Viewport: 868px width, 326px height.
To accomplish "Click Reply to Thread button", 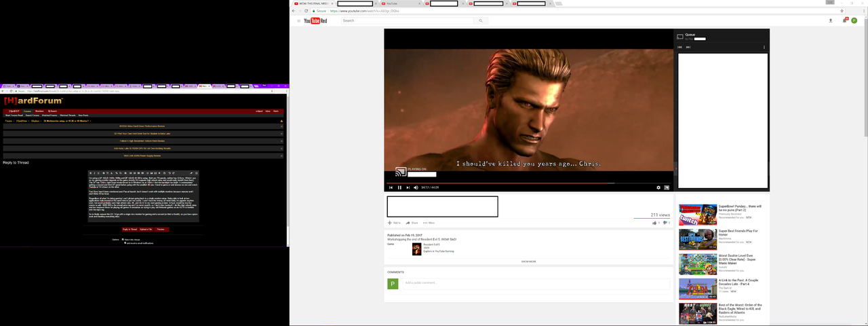I will tap(130, 230).
